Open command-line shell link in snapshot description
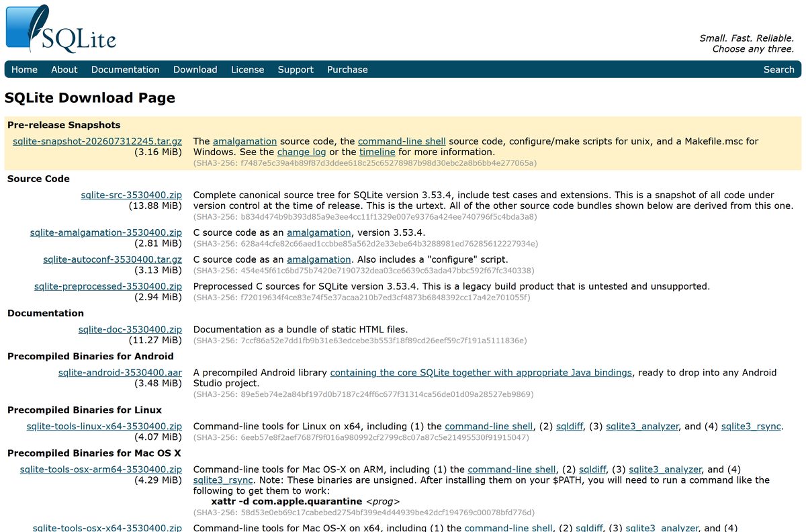The height and width of the screenshot is (532, 806). click(x=402, y=141)
